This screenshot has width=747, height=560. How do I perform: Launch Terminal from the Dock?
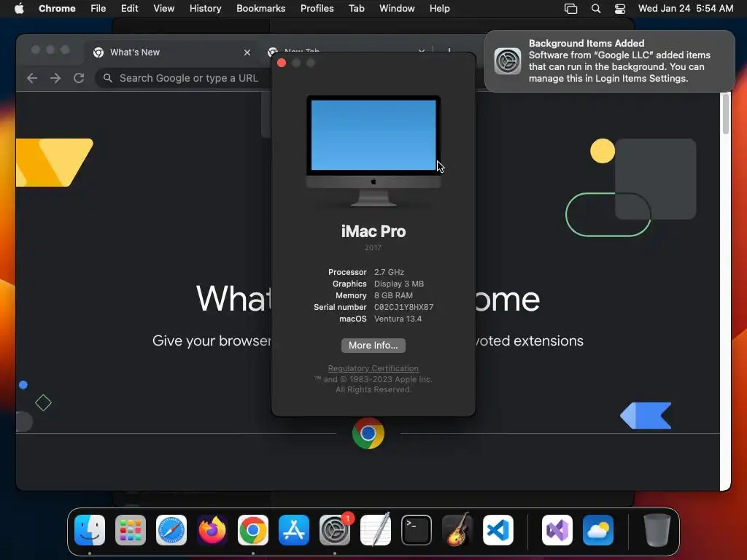click(417, 530)
